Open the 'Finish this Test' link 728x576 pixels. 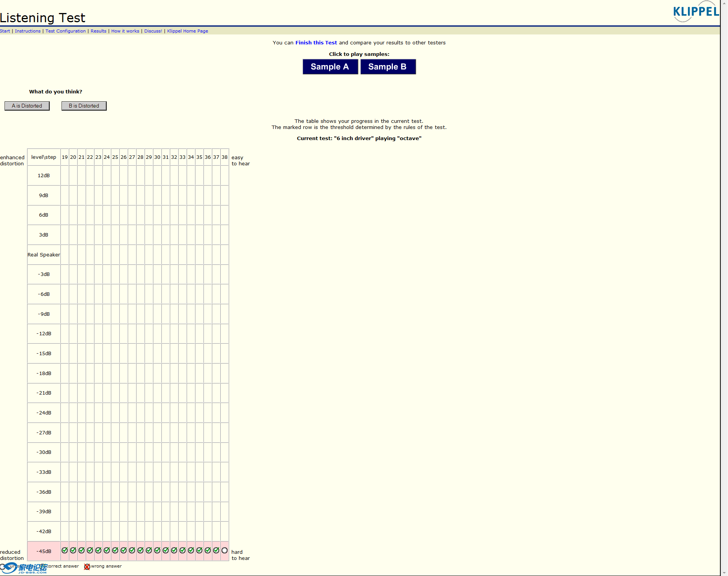(316, 42)
